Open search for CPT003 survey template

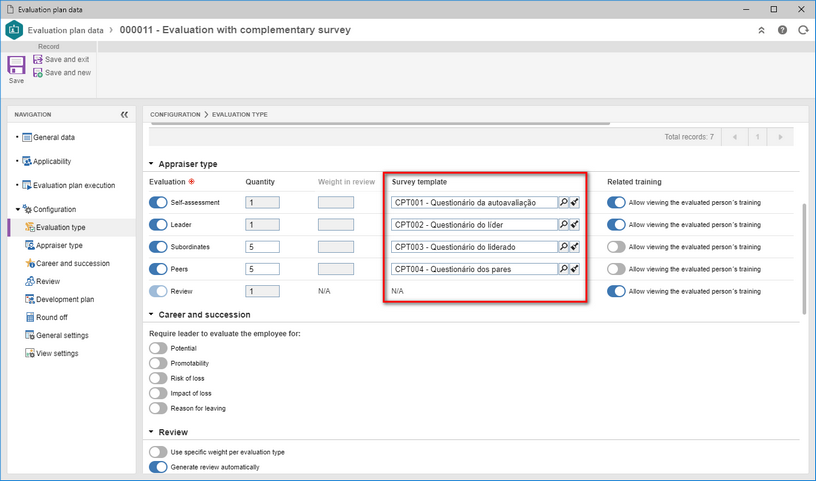(x=563, y=247)
